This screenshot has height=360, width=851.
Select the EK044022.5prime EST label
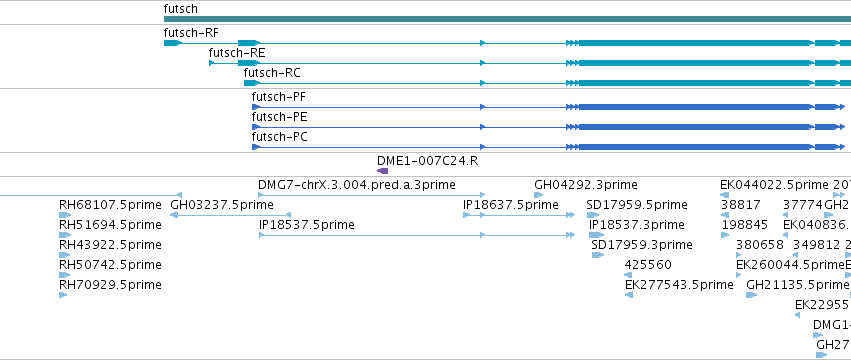coord(774,185)
